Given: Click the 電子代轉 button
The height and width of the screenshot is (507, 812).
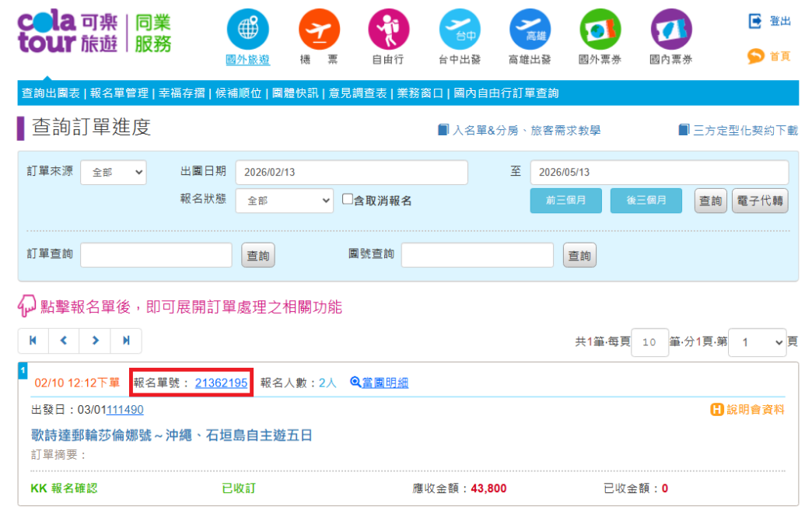Looking at the screenshot, I should tap(759, 201).
